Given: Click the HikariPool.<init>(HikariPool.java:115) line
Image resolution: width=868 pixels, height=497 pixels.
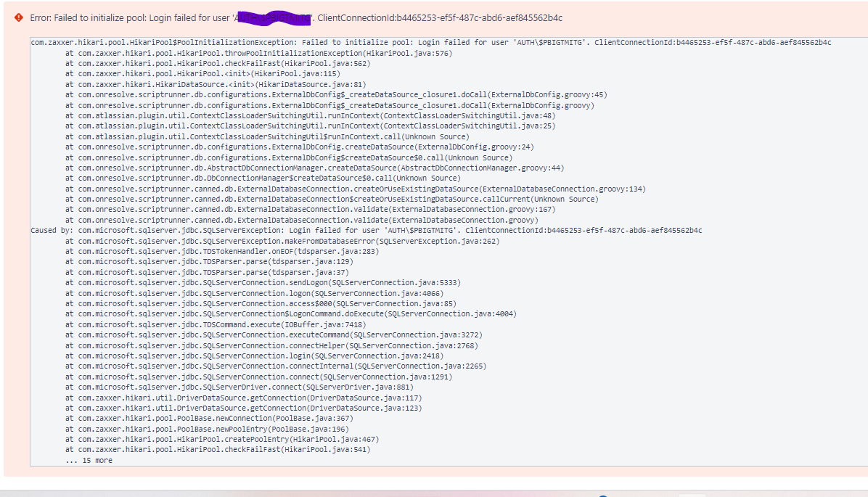Looking at the screenshot, I should (202, 73).
